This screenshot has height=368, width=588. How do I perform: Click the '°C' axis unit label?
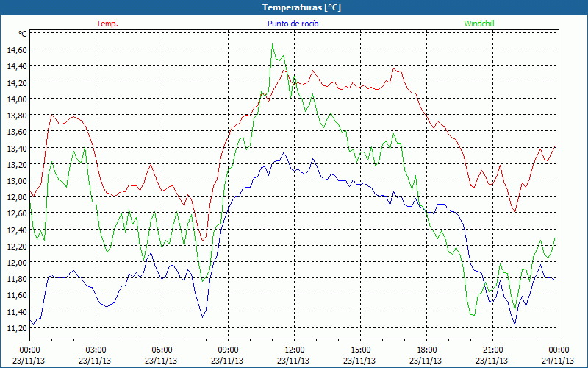23,34
